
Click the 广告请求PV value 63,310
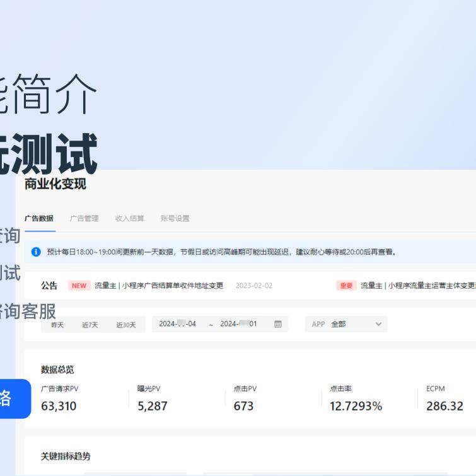coord(59,406)
